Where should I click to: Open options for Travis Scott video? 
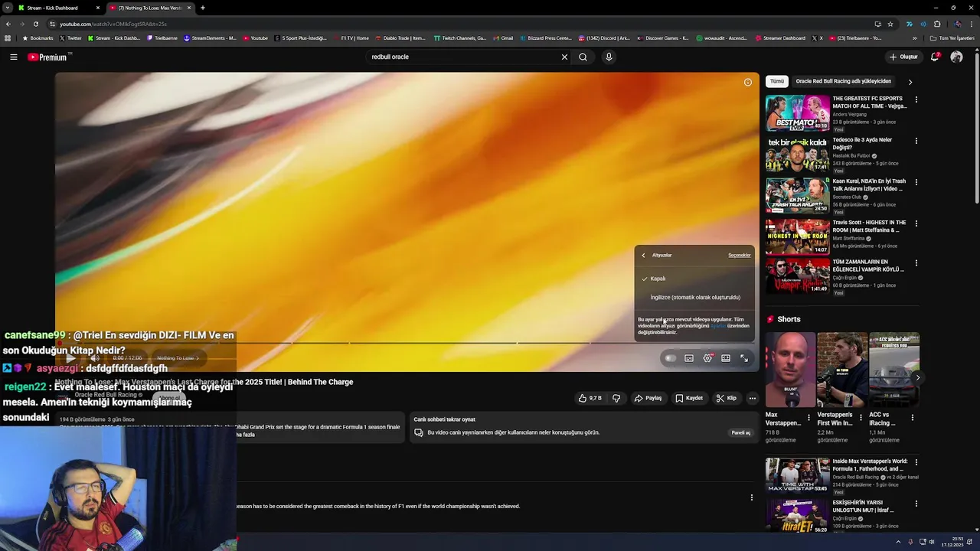916,223
